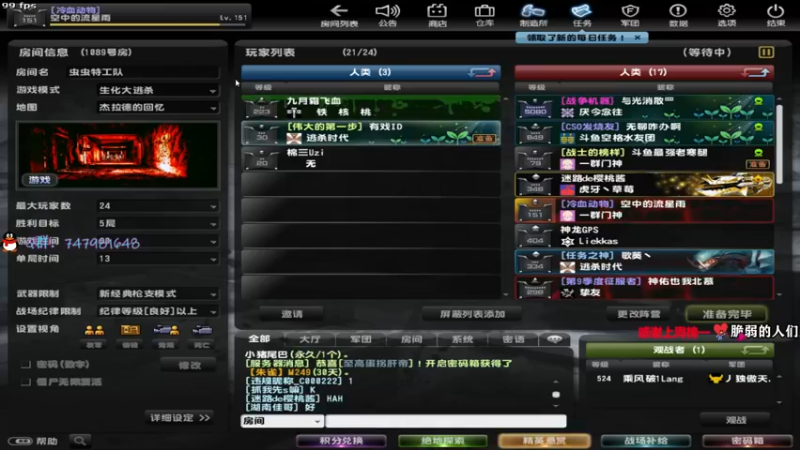800x450 pixels.
Task: Click the red team player list scrollbar
Action: [779, 142]
